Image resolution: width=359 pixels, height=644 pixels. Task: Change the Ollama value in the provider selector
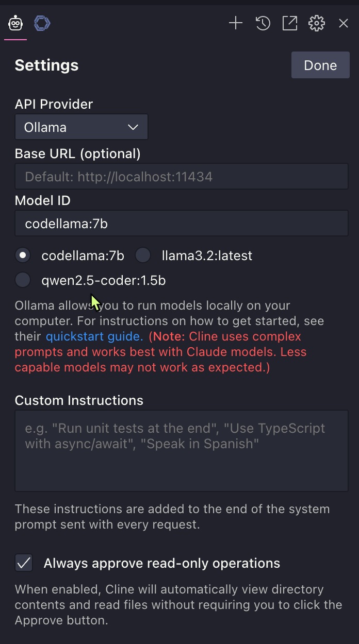81,127
